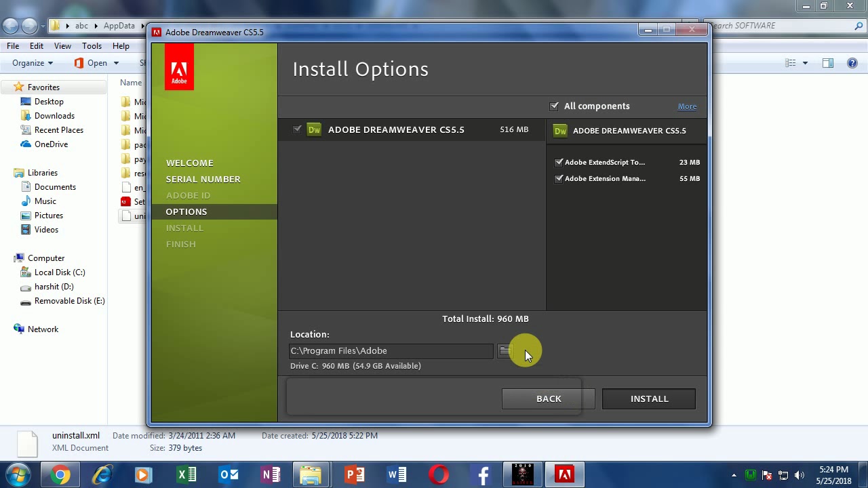Open Word from the taskbar

pos(397,475)
